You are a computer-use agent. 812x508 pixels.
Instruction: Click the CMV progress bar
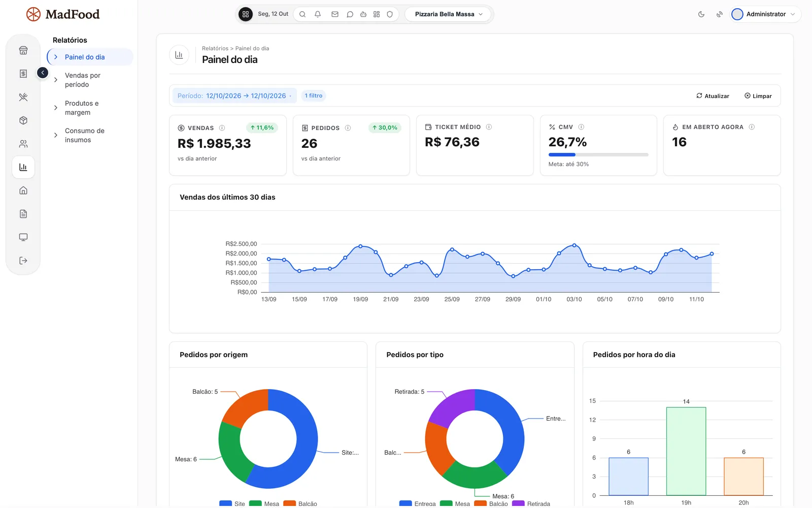click(x=598, y=154)
